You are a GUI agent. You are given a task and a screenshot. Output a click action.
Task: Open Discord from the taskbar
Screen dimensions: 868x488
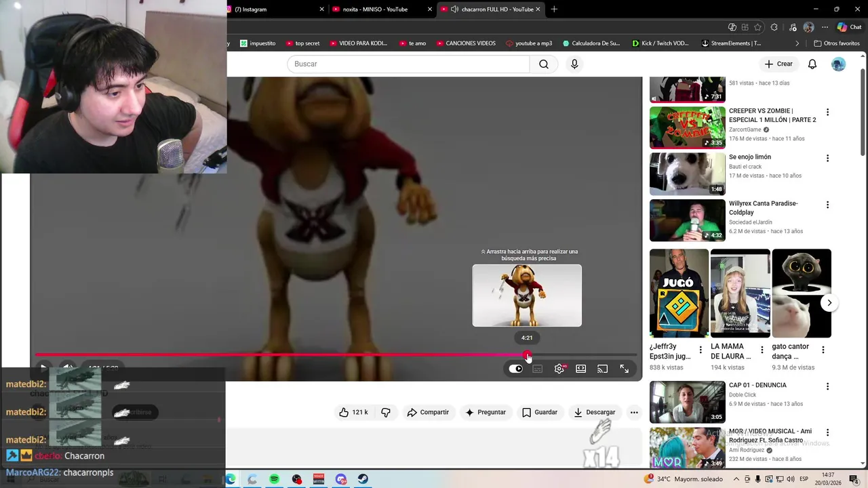coord(341,479)
